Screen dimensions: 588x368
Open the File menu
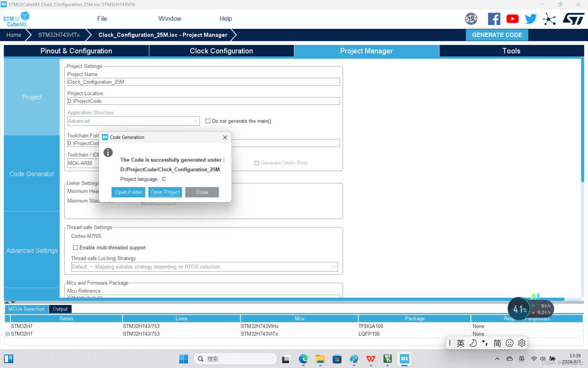pos(102,19)
